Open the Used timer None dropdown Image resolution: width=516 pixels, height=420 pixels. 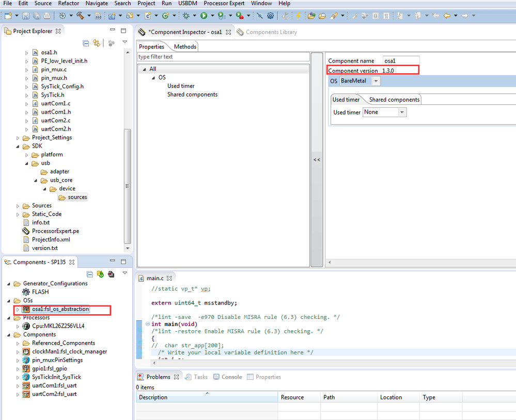[x=402, y=112]
